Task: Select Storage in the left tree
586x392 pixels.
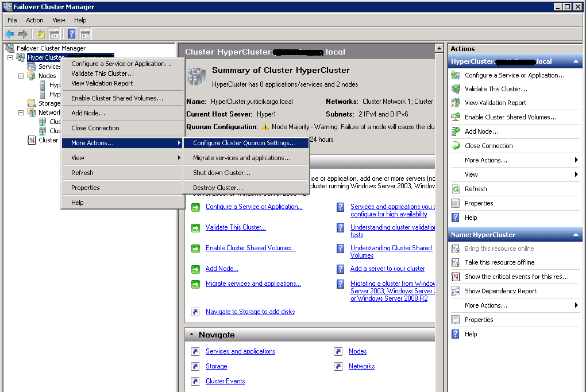Action: (x=49, y=103)
